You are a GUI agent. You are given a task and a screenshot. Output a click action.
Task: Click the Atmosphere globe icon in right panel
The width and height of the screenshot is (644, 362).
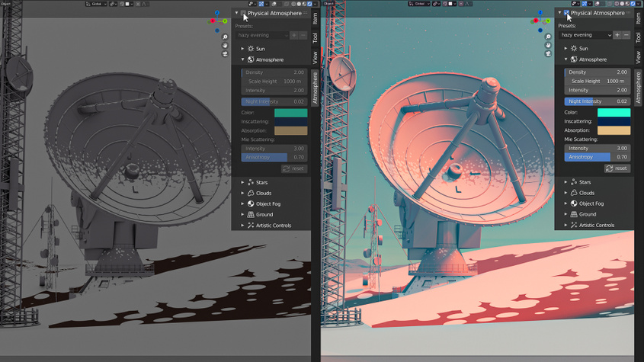[574, 59]
